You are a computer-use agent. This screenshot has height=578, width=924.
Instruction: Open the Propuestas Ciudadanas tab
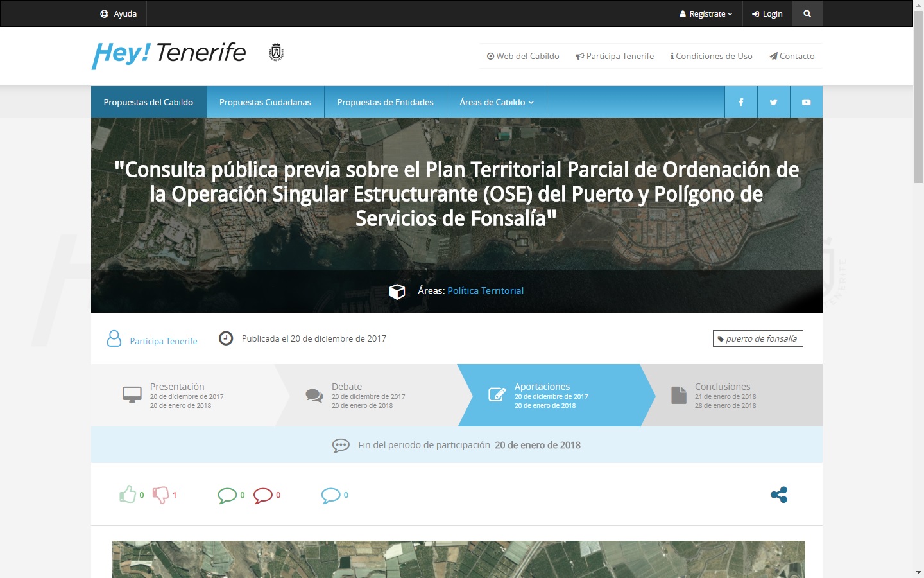coord(265,102)
